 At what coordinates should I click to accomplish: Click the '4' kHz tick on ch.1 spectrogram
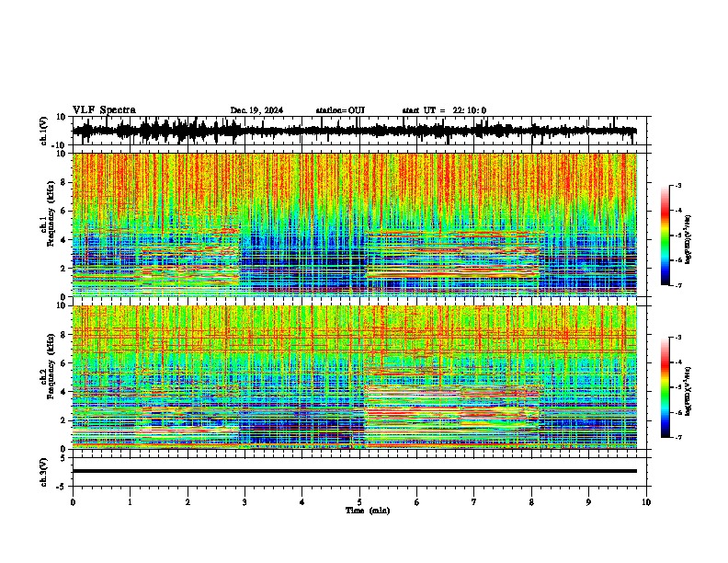coord(64,240)
